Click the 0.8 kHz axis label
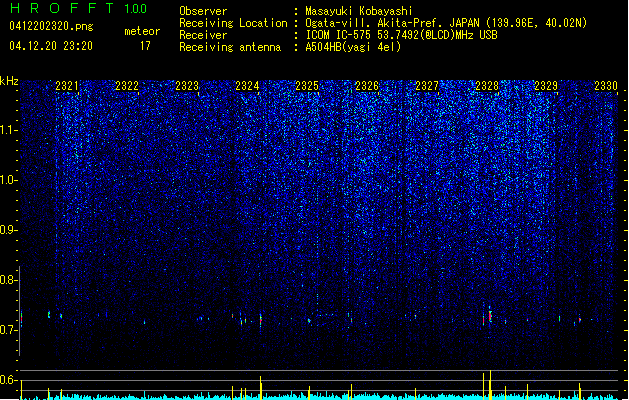Screen dimensions: 629x400 pos(9,280)
